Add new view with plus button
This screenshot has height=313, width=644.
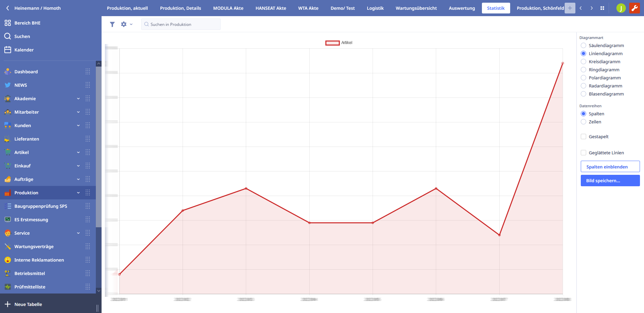(x=570, y=8)
